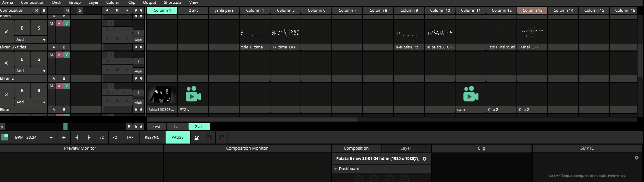This screenshot has height=182, width=644.
Task: Clear the Ekran 3 - titles layer with its X button
Action: (x=6, y=32)
